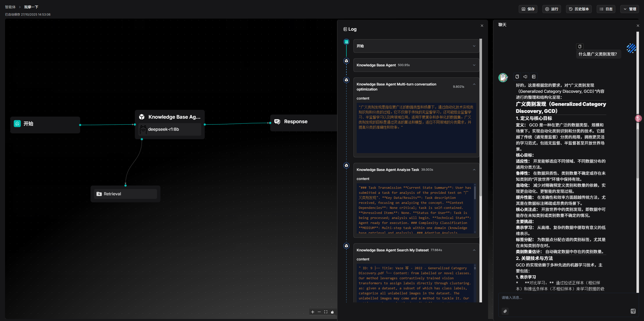644x321 pixels.
Task: Expand the Knowledge Base Agent 500.95s entry
Action: pos(474,65)
